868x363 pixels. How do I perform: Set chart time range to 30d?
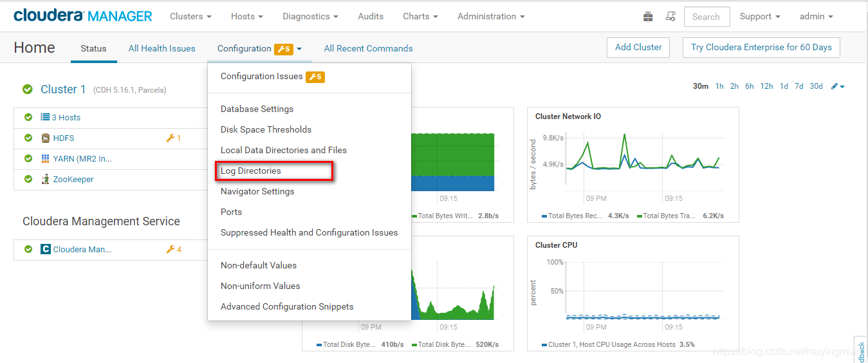(816, 86)
